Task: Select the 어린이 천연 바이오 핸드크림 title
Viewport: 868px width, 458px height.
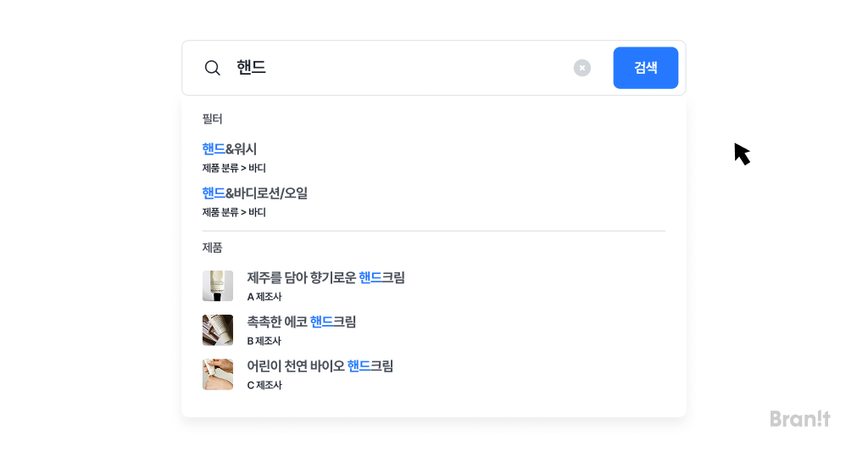Action: click(320, 366)
